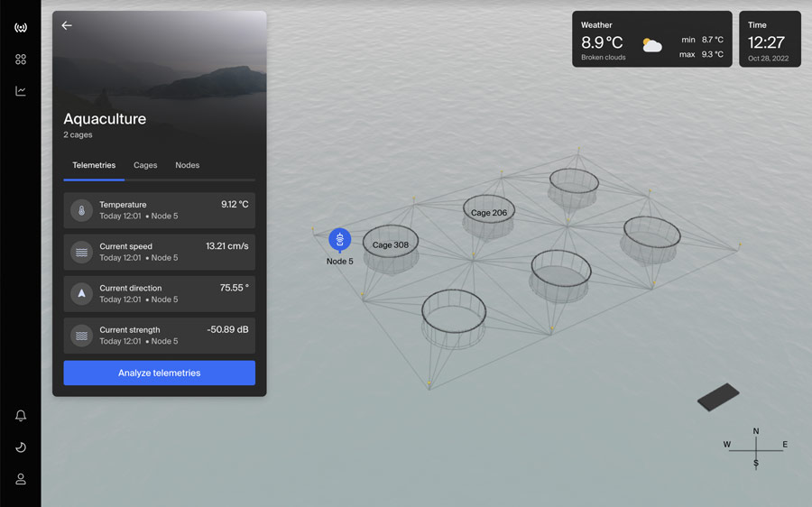Open the Current speed telemetry row

[160, 253]
